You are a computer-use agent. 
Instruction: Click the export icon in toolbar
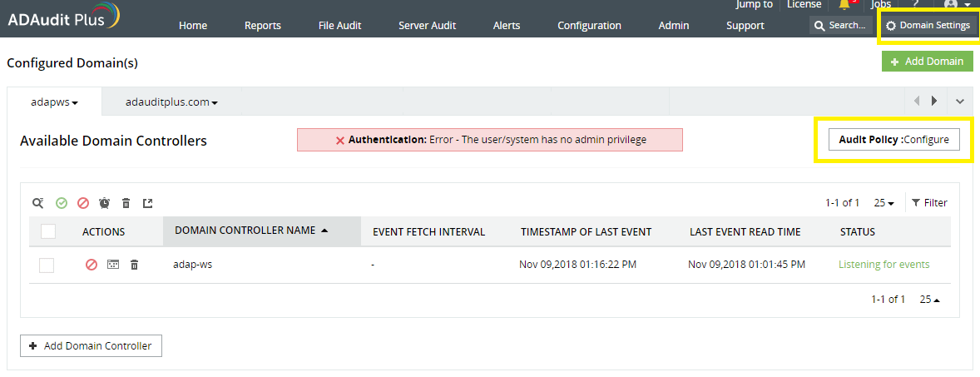[x=148, y=203]
